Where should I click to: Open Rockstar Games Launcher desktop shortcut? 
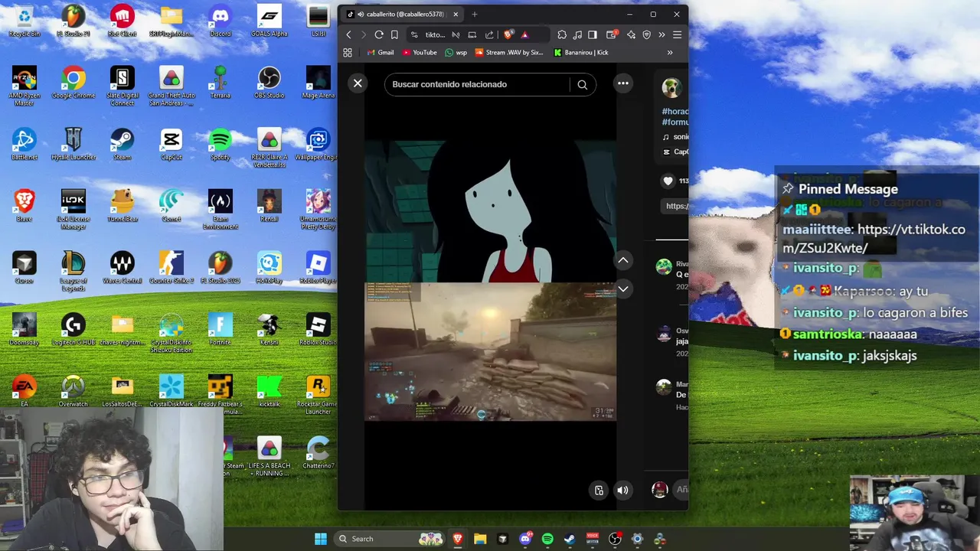click(318, 396)
